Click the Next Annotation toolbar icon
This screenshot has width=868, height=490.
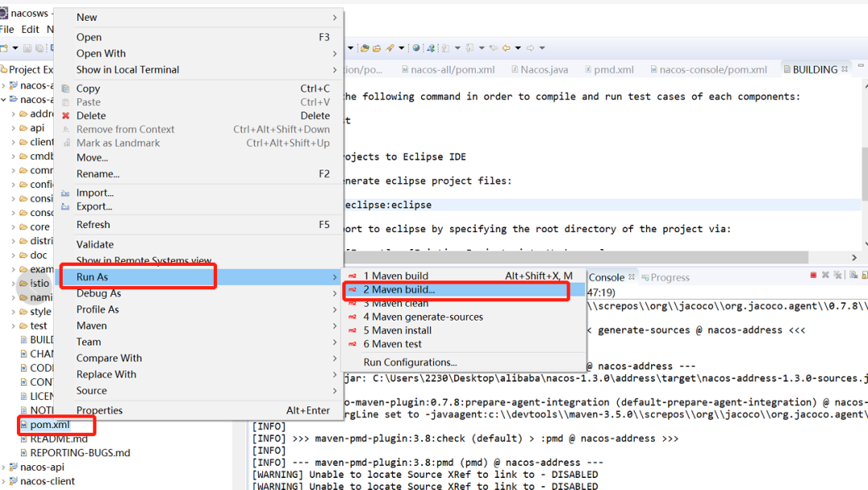point(445,48)
